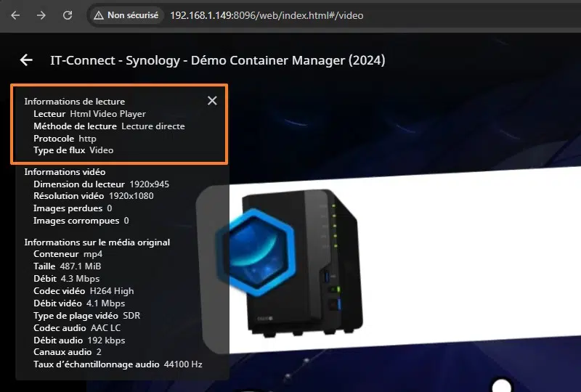Image resolution: width=581 pixels, height=392 pixels.
Task: Click the video title 'IT-Connect - Synology'
Action: 217,60
